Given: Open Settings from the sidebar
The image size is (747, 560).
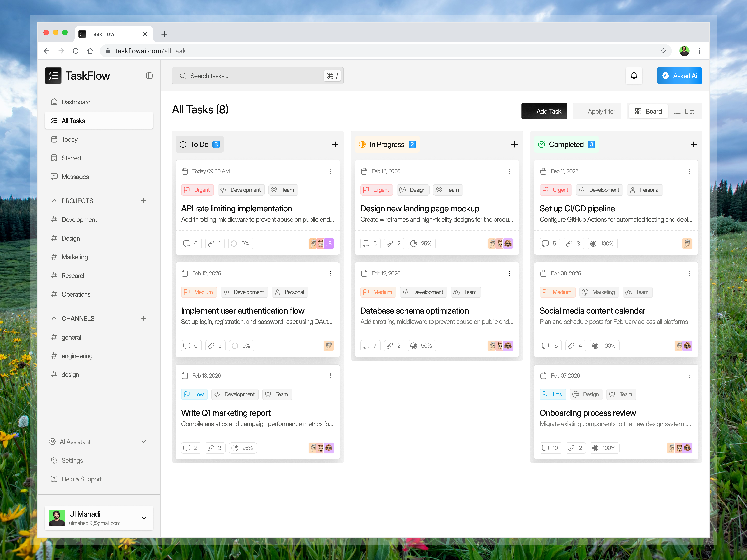Looking at the screenshot, I should point(72,460).
